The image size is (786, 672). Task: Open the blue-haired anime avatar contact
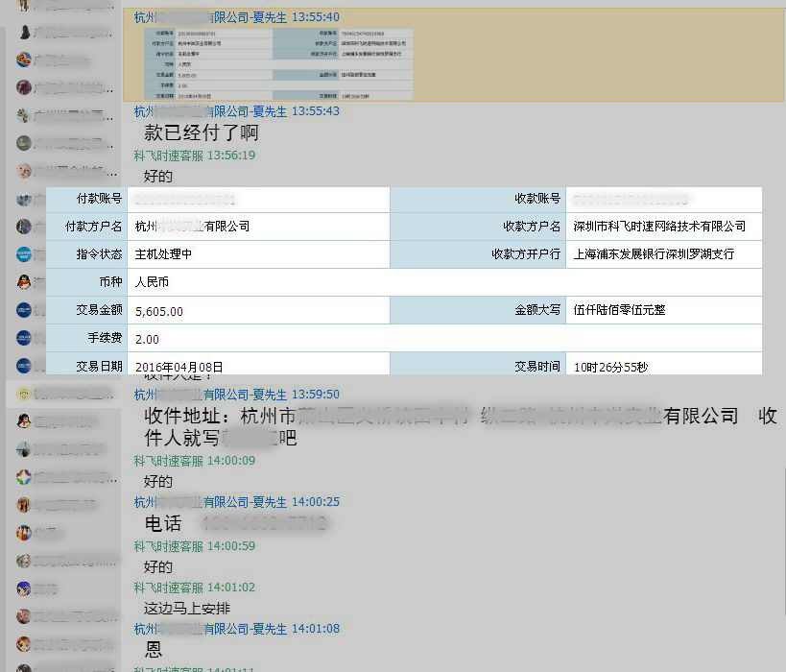click(24, 588)
